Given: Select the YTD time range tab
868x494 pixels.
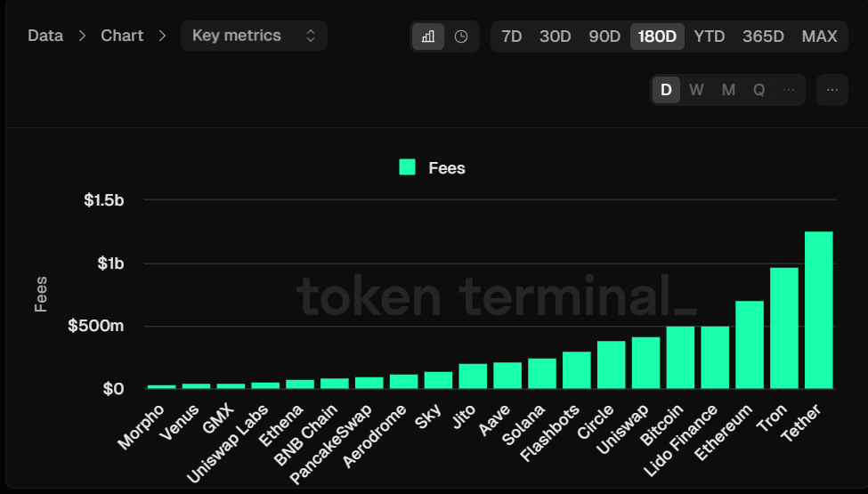Looking at the screenshot, I should (x=710, y=36).
